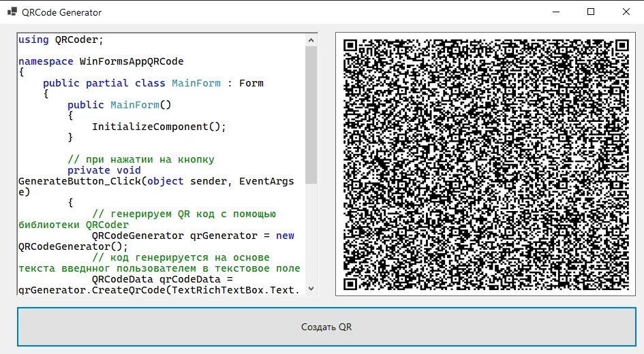Click the comment '// при нажатии на кнопку'
The image size is (644, 354).
tap(141, 159)
